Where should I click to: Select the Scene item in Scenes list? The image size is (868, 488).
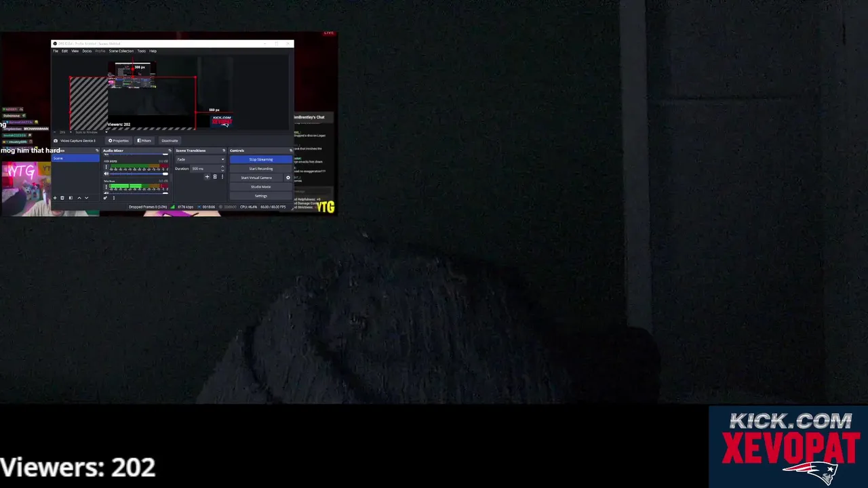[x=75, y=158]
